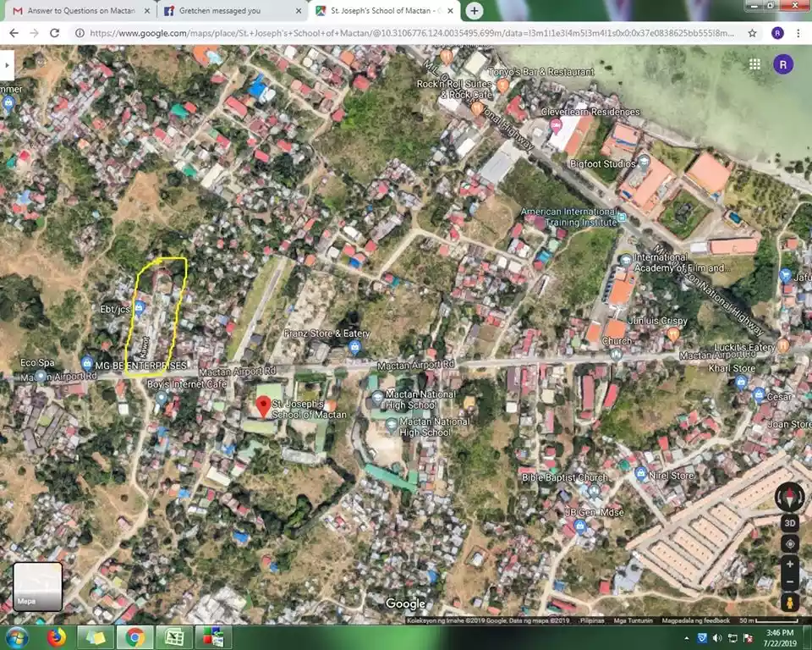This screenshot has width=812, height=650.
Task: Click Mga Tuntunin terms link
Action: point(633,620)
